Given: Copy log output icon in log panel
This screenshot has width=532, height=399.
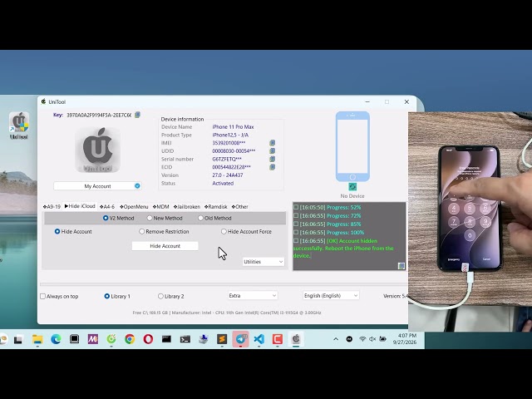Looking at the screenshot, I should pyautogui.click(x=401, y=266).
